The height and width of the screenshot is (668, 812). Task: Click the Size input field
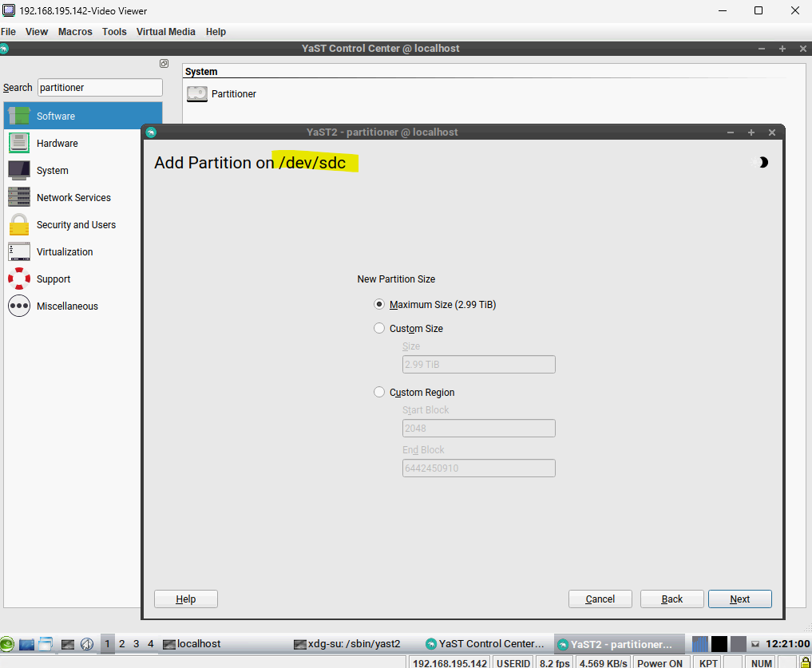(x=479, y=365)
